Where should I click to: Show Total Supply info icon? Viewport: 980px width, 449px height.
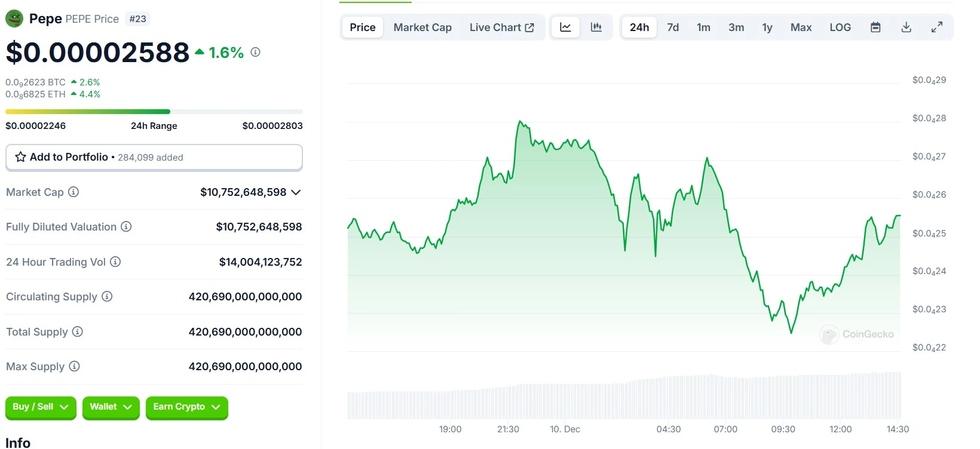tap(77, 331)
